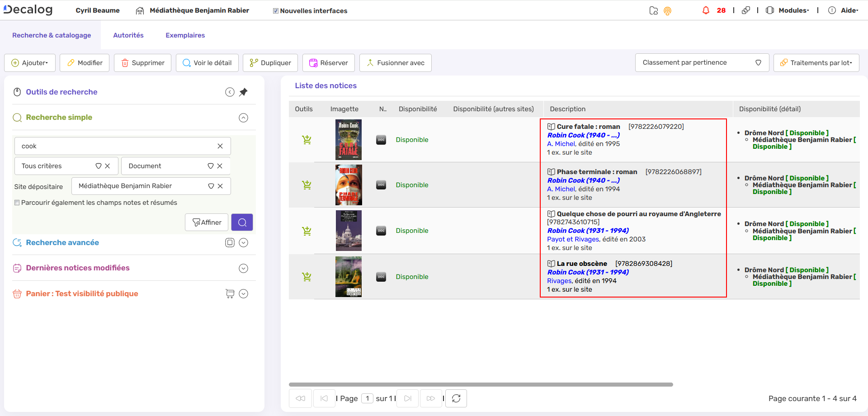Open the Modules menu icon in the header
This screenshot has width=868, height=416.
[x=770, y=10]
